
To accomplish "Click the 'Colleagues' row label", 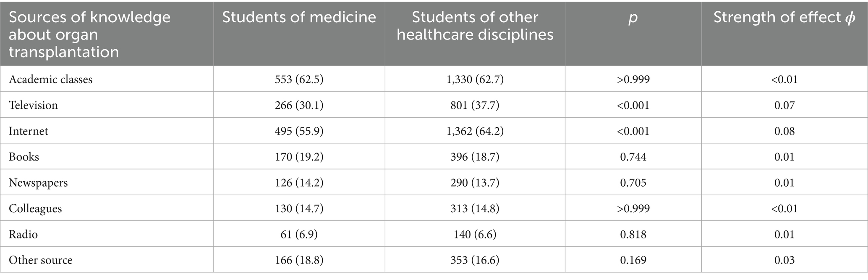I will pyautogui.click(x=35, y=209).
